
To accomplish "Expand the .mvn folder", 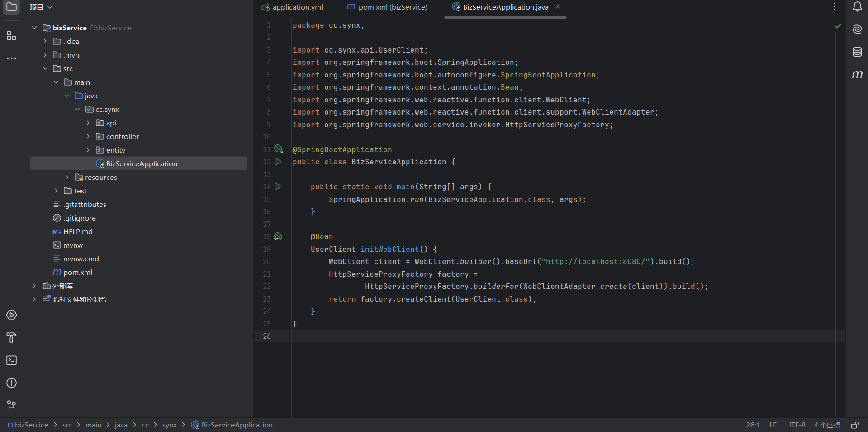I will coord(45,55).
